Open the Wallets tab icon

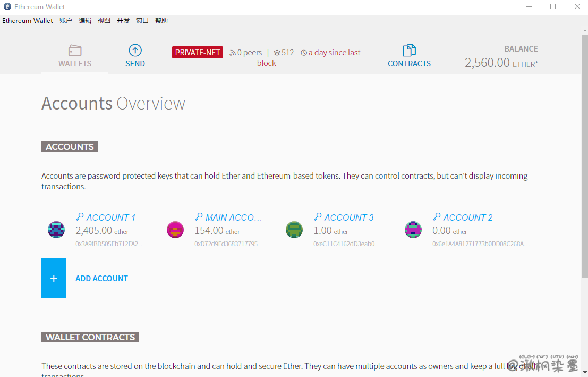pos(75,51)
